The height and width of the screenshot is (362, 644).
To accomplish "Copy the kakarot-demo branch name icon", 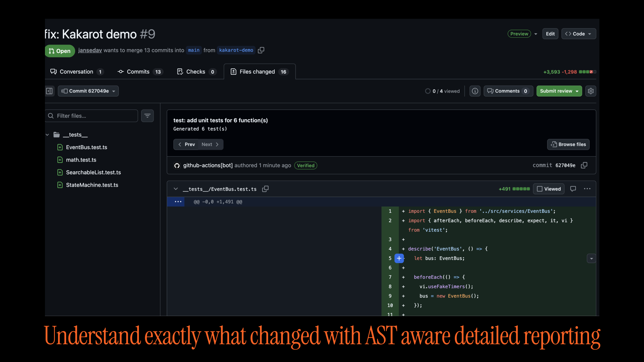I will point(261,50).
